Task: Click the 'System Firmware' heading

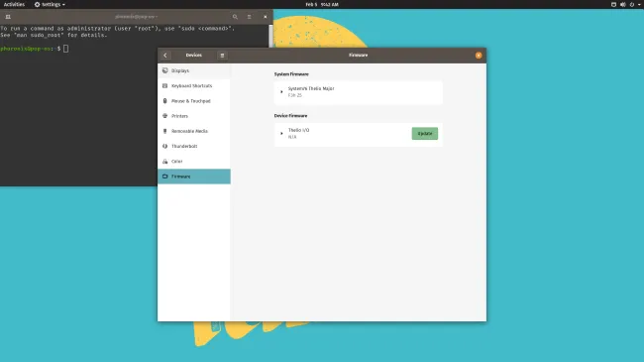Action: click(x=291, y=74)
